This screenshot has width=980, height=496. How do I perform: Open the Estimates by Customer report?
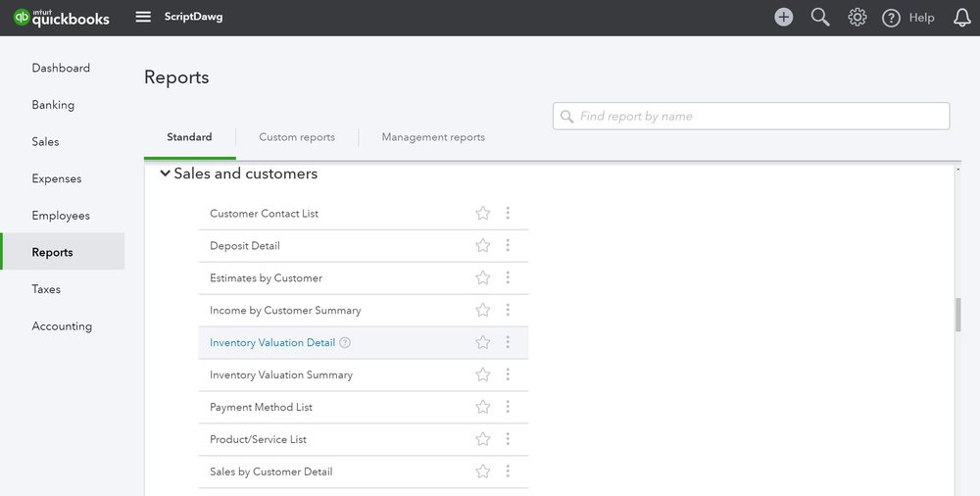[266, 278]
